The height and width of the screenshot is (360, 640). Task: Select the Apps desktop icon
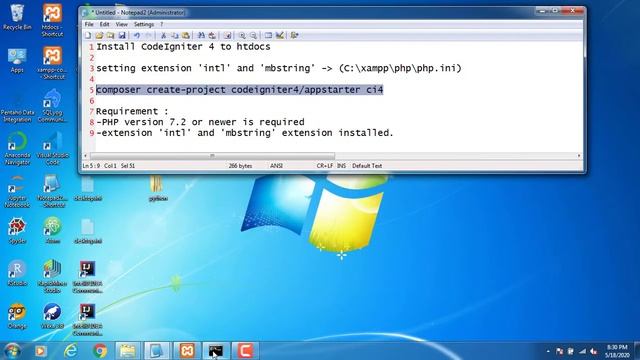point(17,60)
